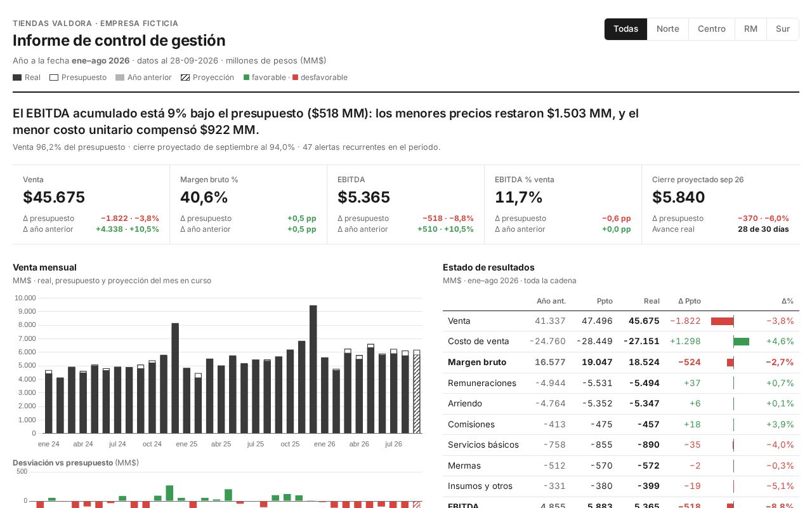Open the Sur region tab
Screen dimensions: 812x508
(x=783, y=29)
